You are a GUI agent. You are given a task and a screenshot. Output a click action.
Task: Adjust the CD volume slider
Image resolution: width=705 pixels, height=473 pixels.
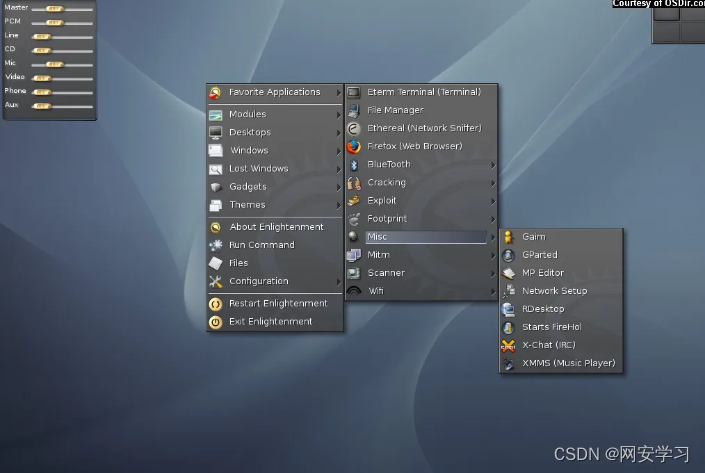(42, 50)
